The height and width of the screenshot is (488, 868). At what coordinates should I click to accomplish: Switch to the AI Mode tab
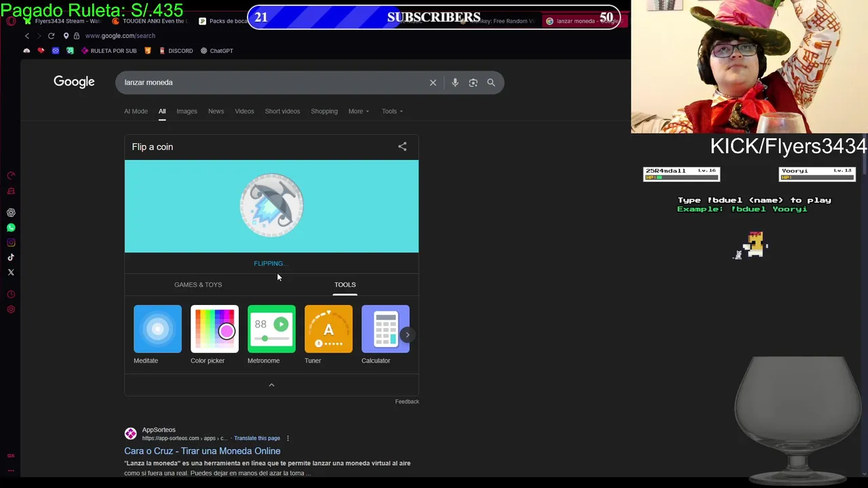[x=136, y=111]
